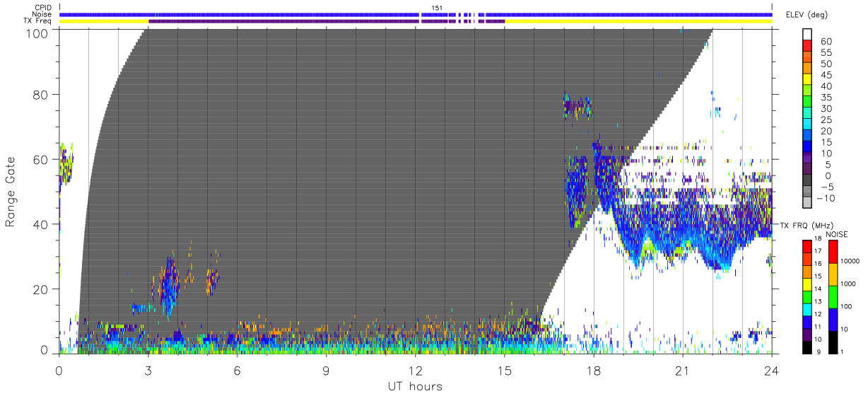Click the '−10' label on ELEV bar
This screenshot has height=401, width=868.
(x=828, y=198)
